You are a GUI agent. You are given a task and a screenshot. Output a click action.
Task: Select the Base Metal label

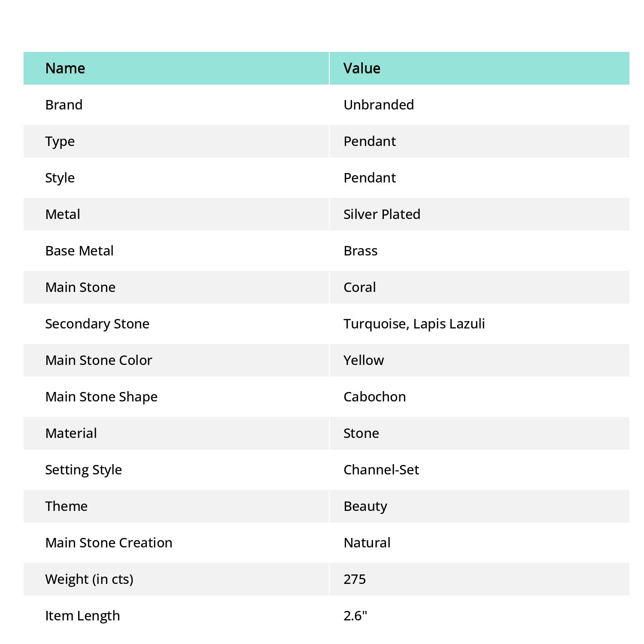coord(79,251)
